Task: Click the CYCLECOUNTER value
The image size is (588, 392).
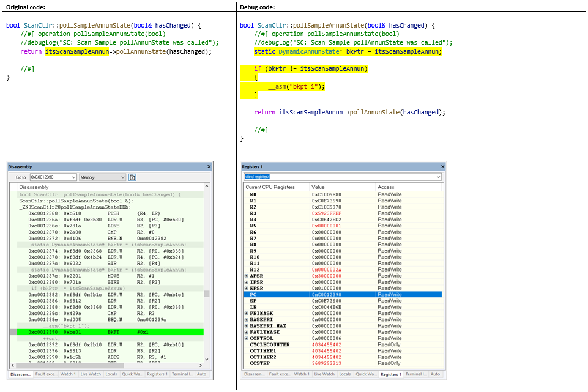Action: pos(327,345)
